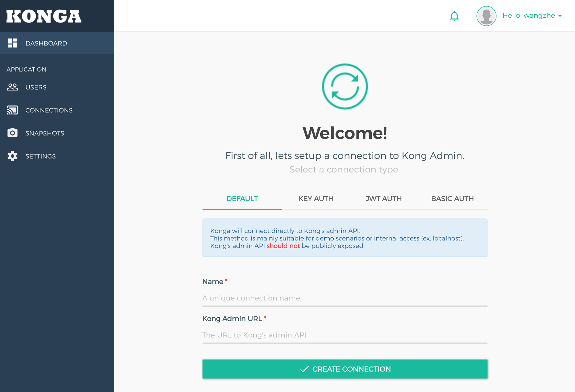Click the Settings gear icon
The width and height of the screenshot is (575, 392).
[x=12, y=156]
